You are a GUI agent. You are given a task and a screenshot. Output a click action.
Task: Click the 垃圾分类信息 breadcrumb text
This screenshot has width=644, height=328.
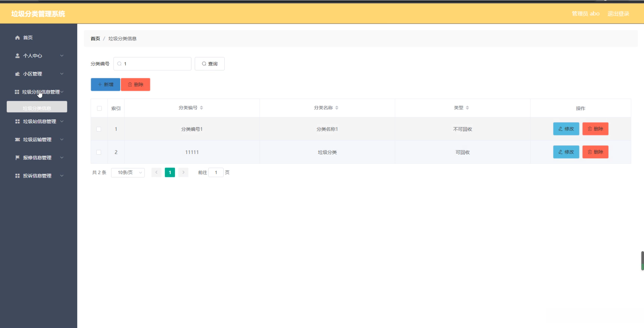tap(122, 39)
